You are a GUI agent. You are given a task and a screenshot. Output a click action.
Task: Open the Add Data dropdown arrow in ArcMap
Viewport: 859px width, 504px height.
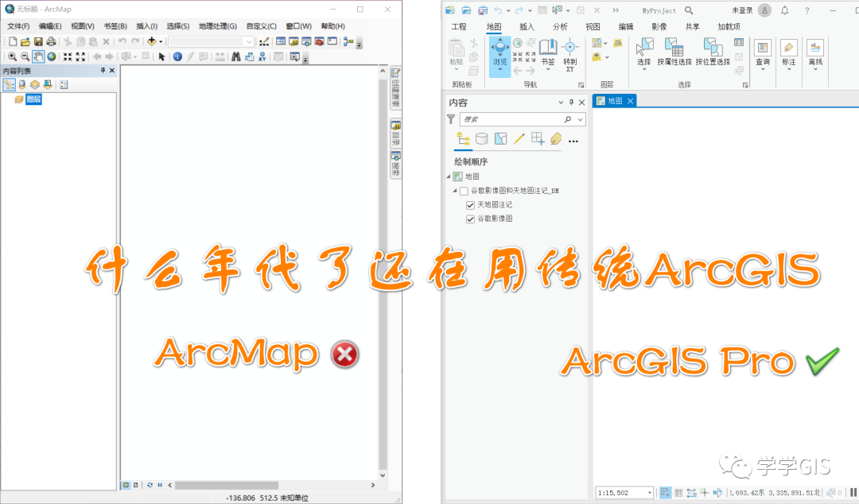161,41
